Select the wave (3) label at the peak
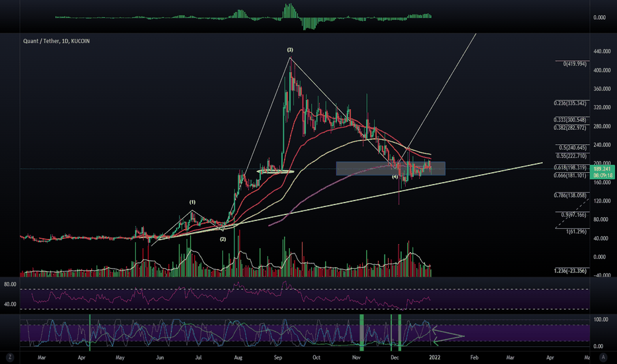617x364 pixels. [290, 50]
